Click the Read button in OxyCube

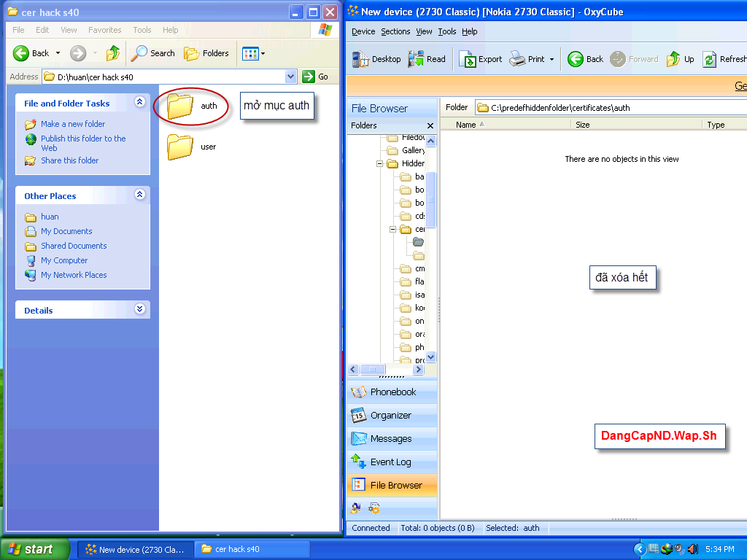[x=427, y=59]
